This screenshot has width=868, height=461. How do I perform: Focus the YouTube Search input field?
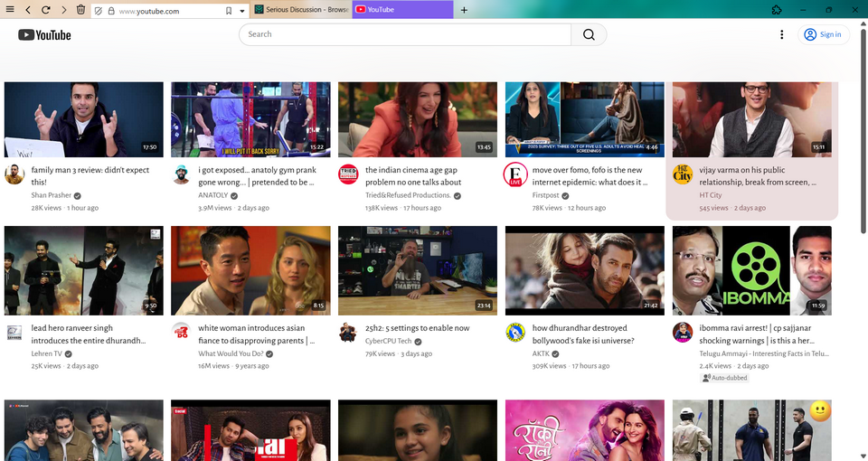pos(405,34)
